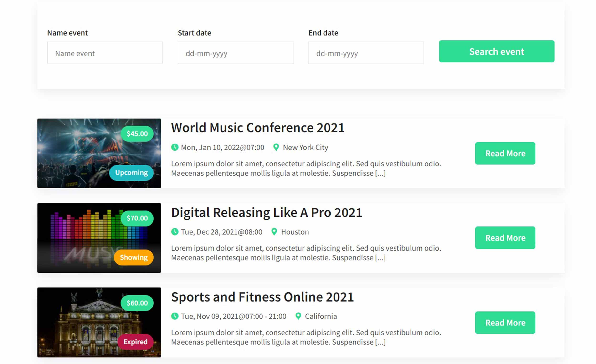Click the clock icon beside Tue, Nov 09, 2021
The height and width of the screenshot is (364, 596).
(175, 316)
